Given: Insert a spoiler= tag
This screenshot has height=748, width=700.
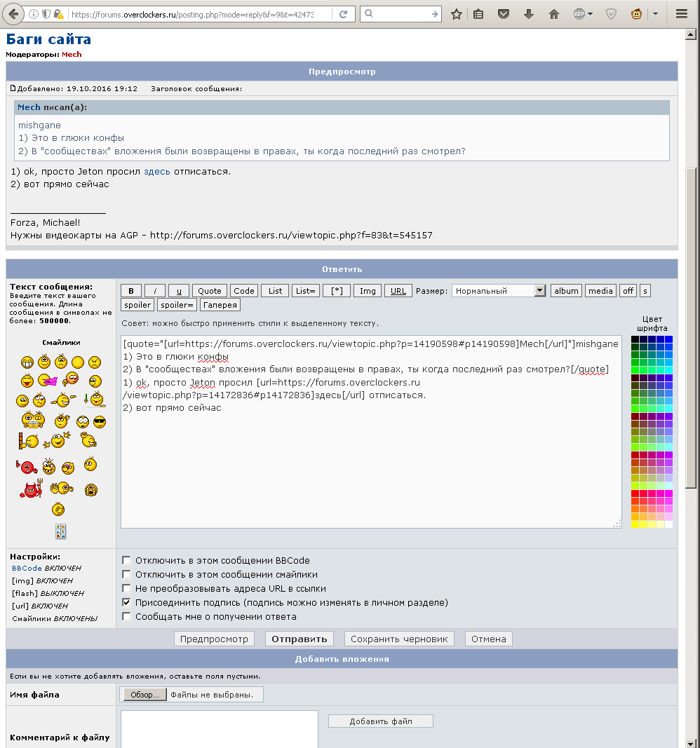Looking at the screenshot, I should (177, 305).
